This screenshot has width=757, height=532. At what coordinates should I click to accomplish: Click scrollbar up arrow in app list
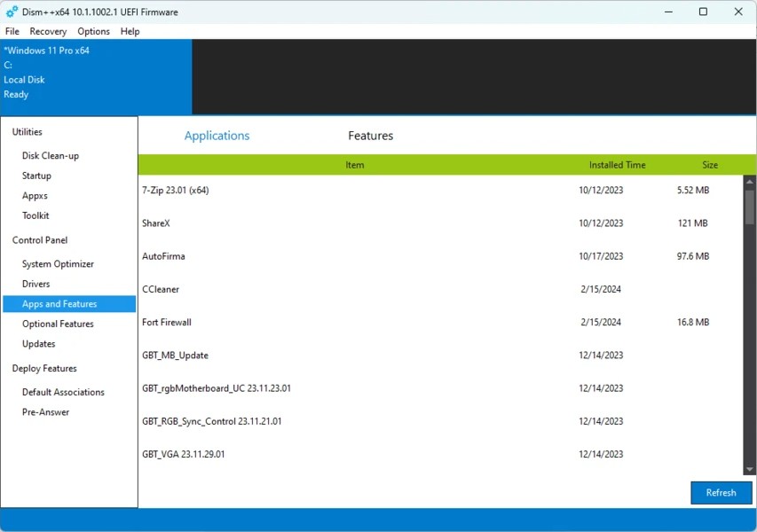click(749, 181)
